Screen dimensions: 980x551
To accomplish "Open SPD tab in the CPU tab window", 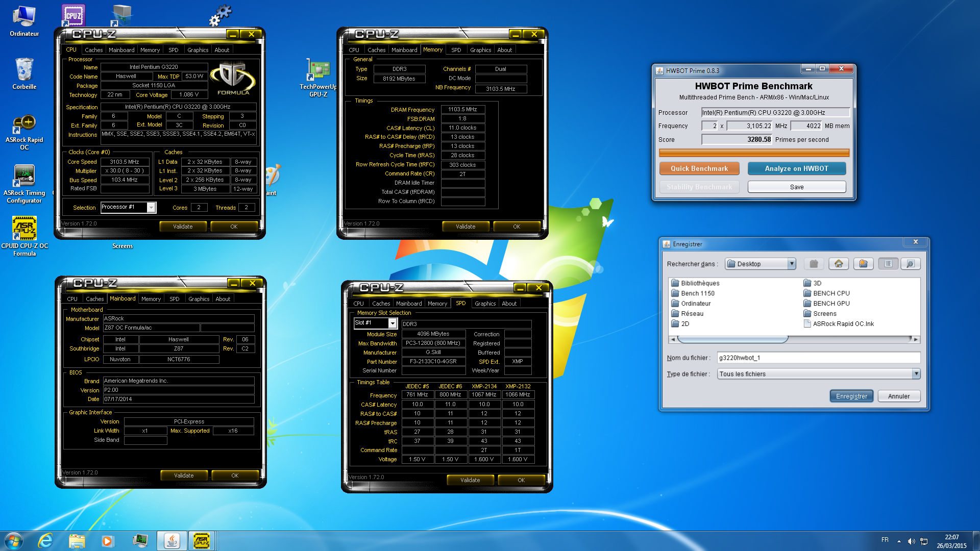I will click(x=173, y=50).
